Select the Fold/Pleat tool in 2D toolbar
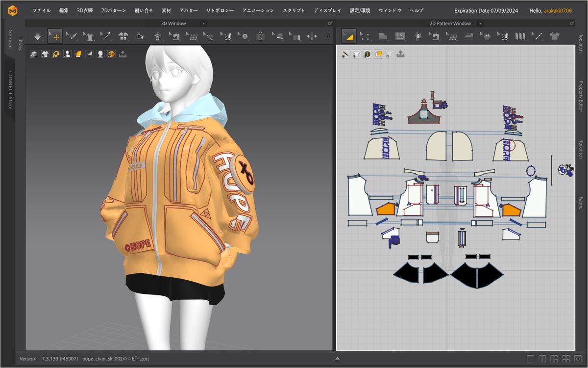588x368 pixels. coord(520,36)
